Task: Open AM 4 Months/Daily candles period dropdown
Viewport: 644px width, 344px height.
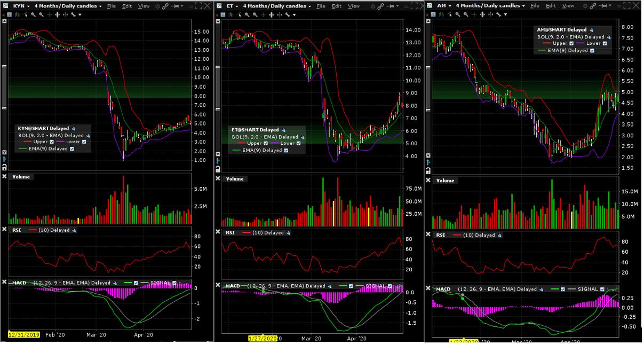Action: (523, 6)
